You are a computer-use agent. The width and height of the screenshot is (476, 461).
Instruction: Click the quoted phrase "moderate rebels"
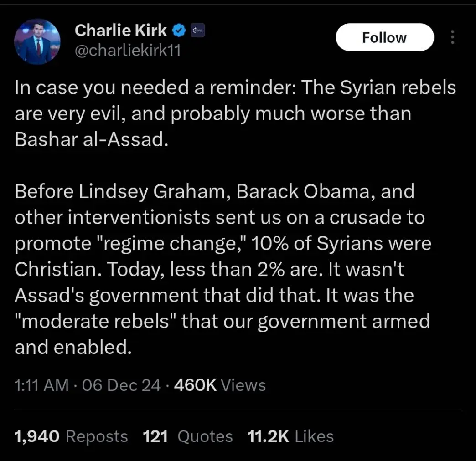(x=95, y=322)
